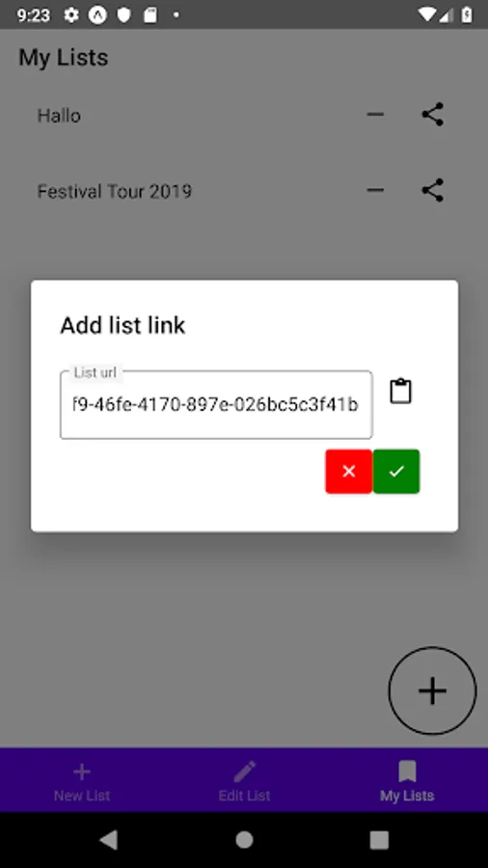Tap the settings gear in status bar

71,14
